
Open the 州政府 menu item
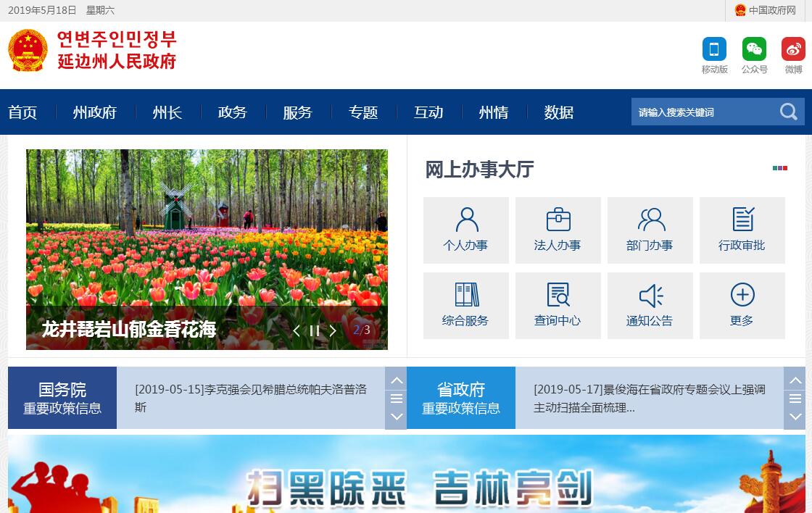coord(95,112)
